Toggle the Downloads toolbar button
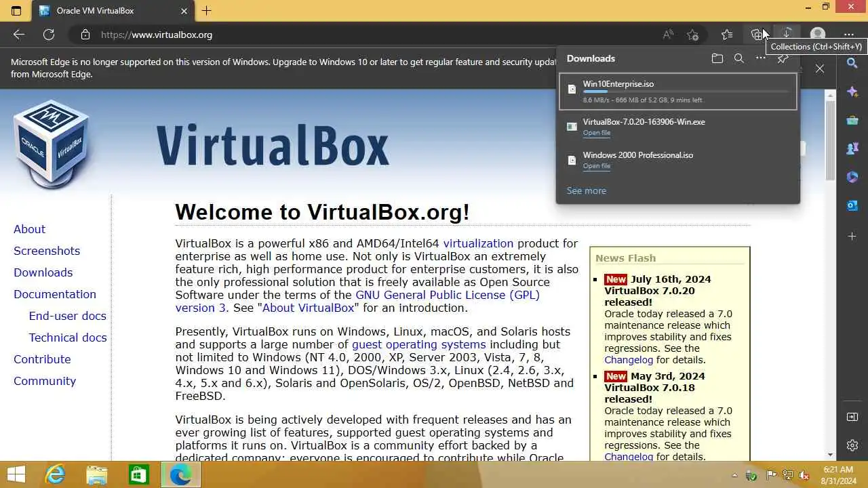Viewport: 868px width, 488px height. pos(787,35)
